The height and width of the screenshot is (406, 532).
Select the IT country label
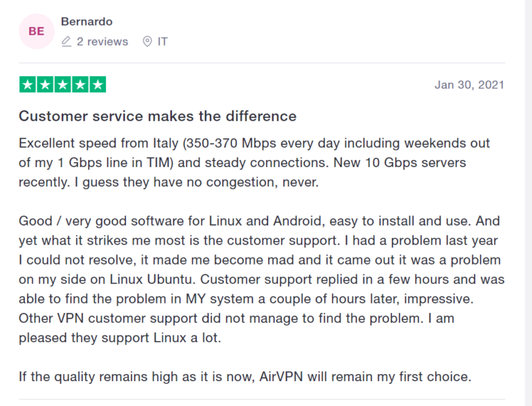coord(163,42)
